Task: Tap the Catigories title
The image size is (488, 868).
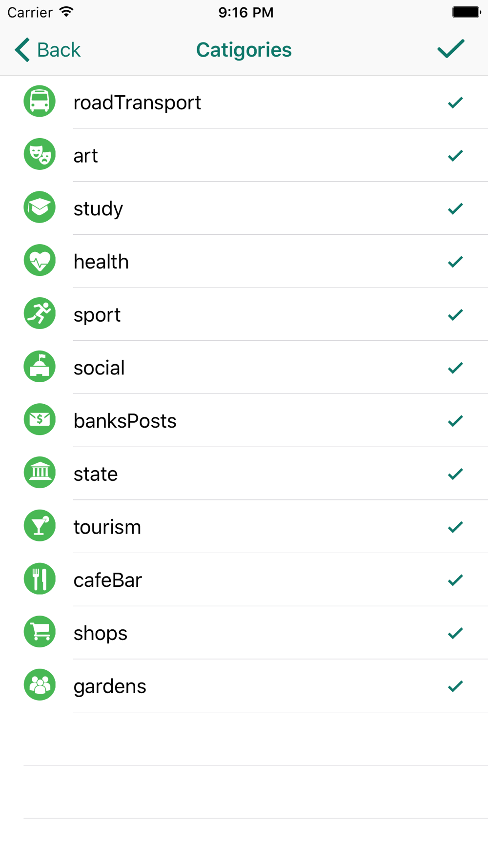Action: pos(244,50)
